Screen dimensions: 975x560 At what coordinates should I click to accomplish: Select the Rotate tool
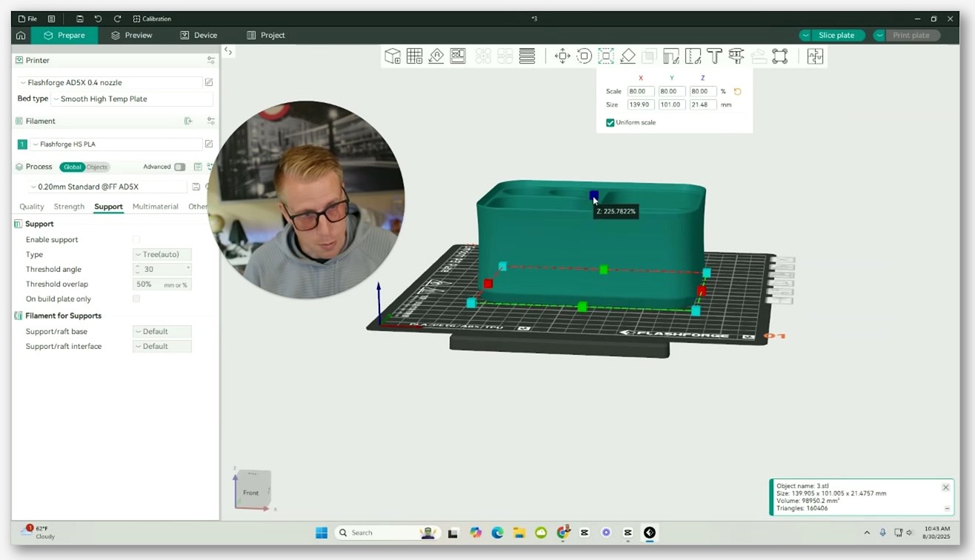[x=584, y=56]
